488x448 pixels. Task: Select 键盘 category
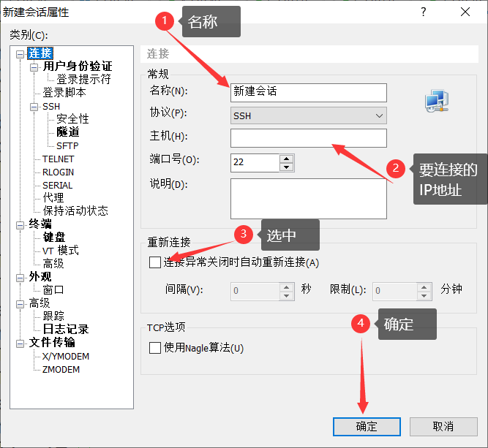point(54,237)
